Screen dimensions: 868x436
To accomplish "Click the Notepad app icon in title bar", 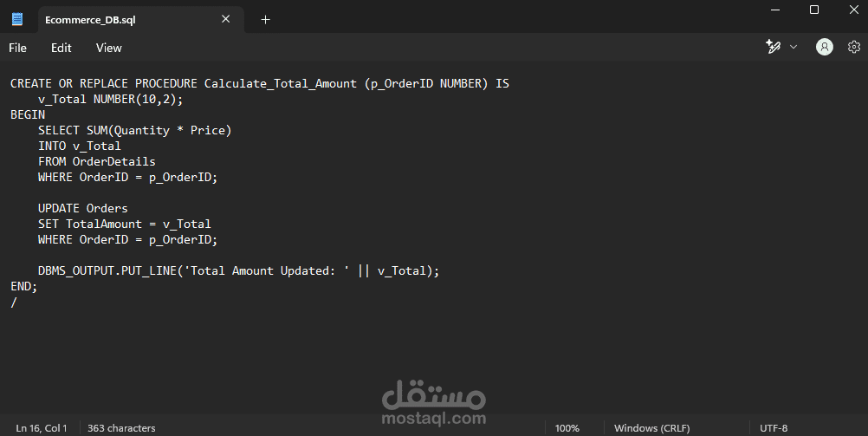I will [17, 19].
